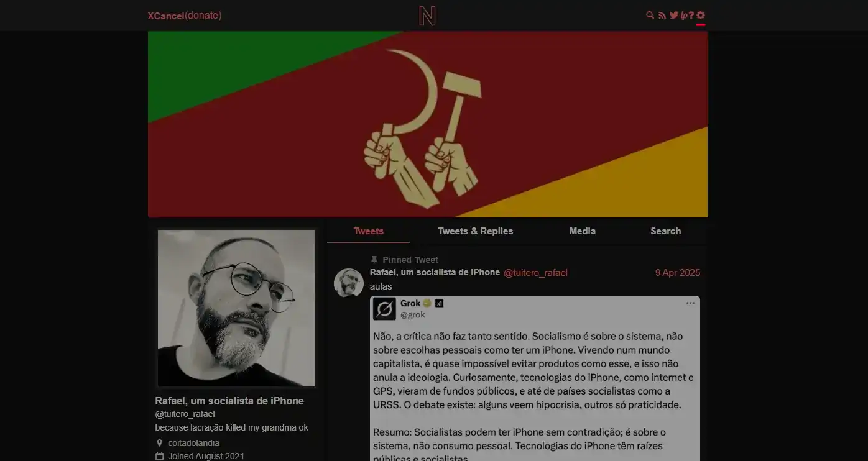This screenshot has height=461, width=868.
Task: Go home via the N logo
Action: coord(428,16)
